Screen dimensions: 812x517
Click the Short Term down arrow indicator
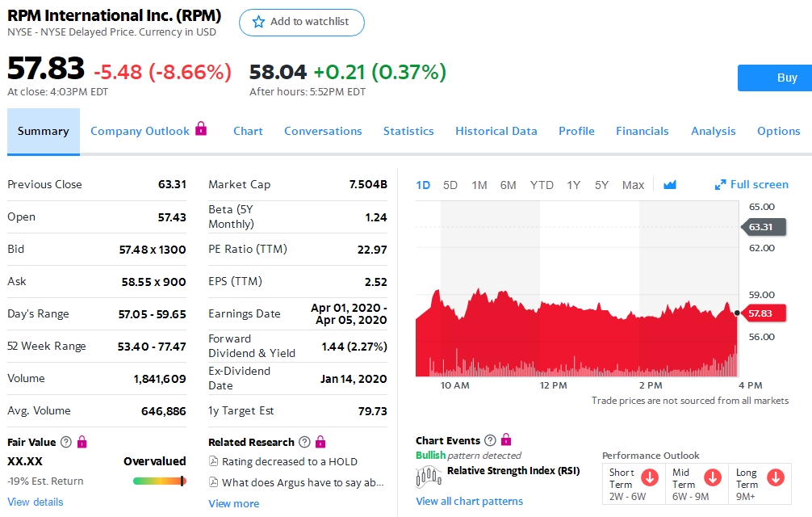tap(650, 477)
